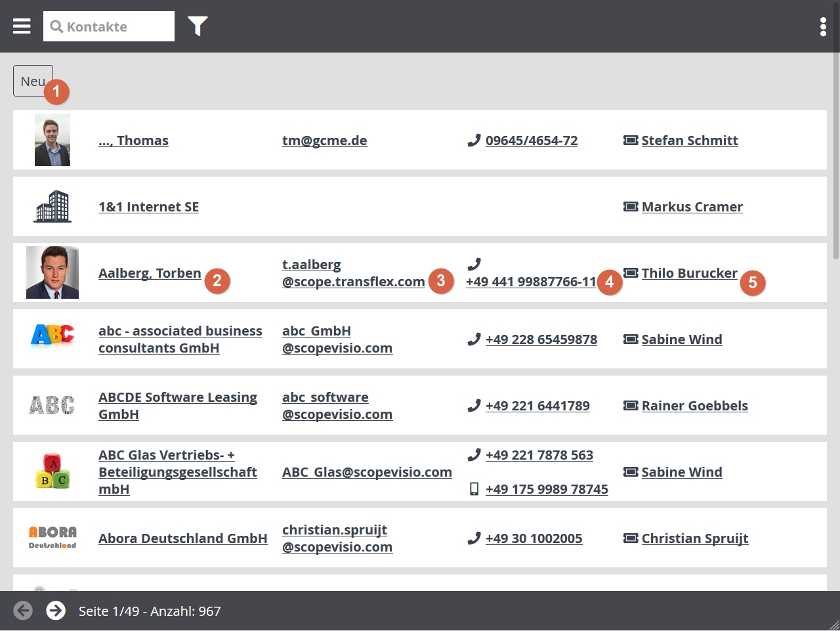Open responsible person Christian Spruijt
The height and width of the screenshot is (631, 840).
[x=695, y=538]
